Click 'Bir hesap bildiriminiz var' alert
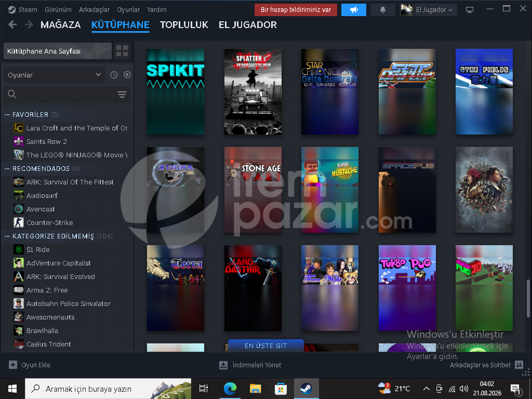This screenshot has width=532, height=399. [x=296, y=10]
